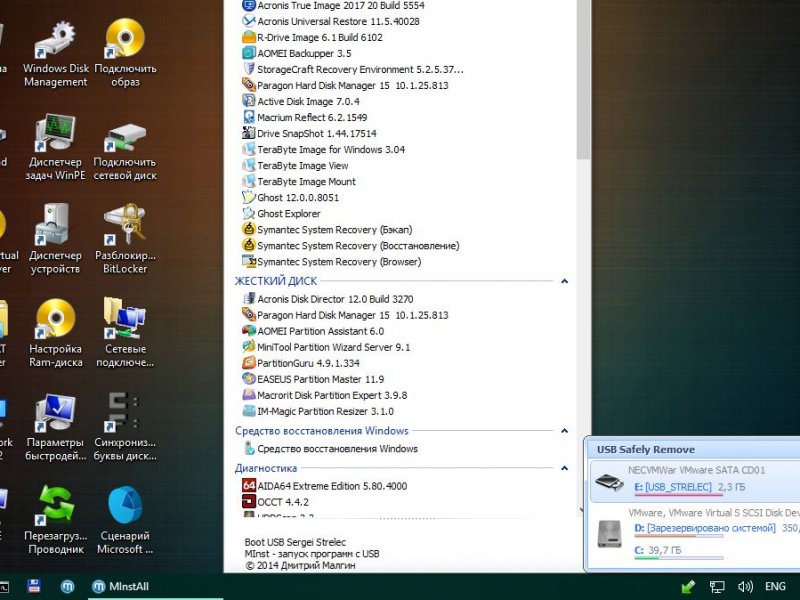
Task: Open Параметры быстродействия desktop shortcut
Action: tap(56, 428)
